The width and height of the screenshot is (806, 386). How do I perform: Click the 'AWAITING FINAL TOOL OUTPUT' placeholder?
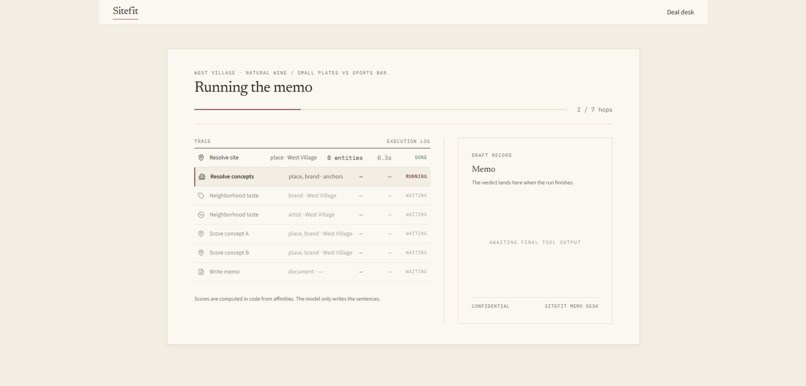point(535,243)
